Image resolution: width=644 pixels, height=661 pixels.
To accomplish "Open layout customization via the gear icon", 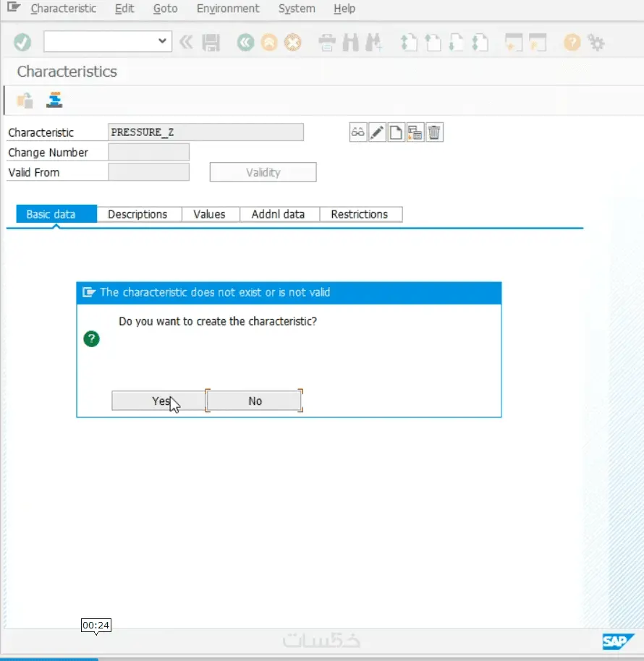I will [x=596, y=42].
